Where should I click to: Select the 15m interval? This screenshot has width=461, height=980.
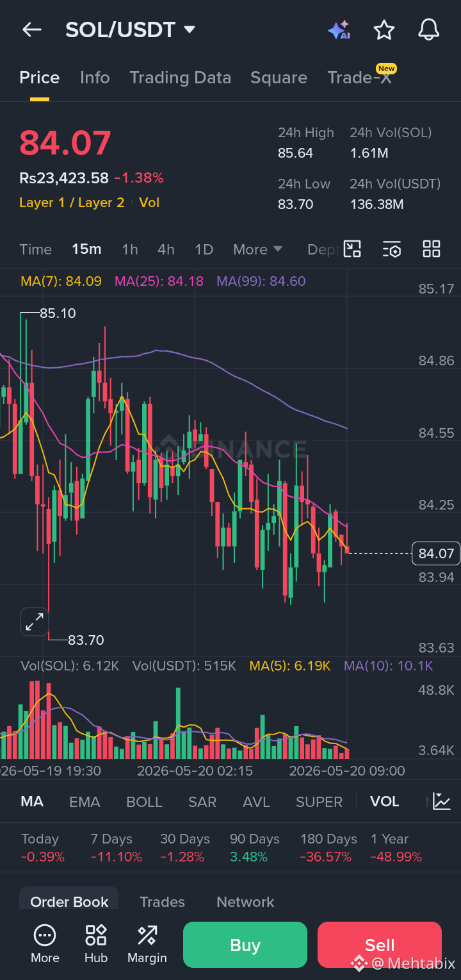[x=86, y=249]
